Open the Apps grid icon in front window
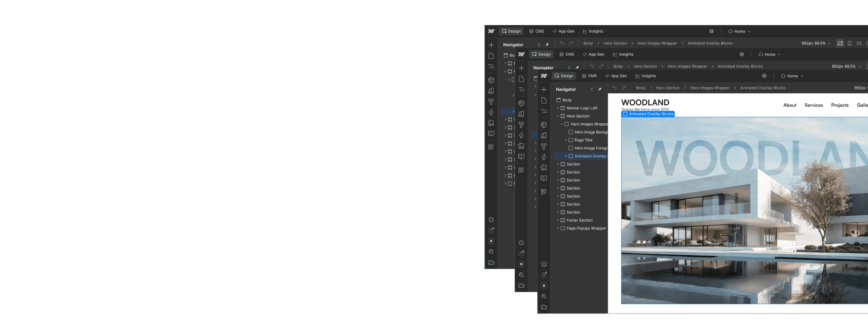The height and width of the screenshot is (326, 868). 544,192
